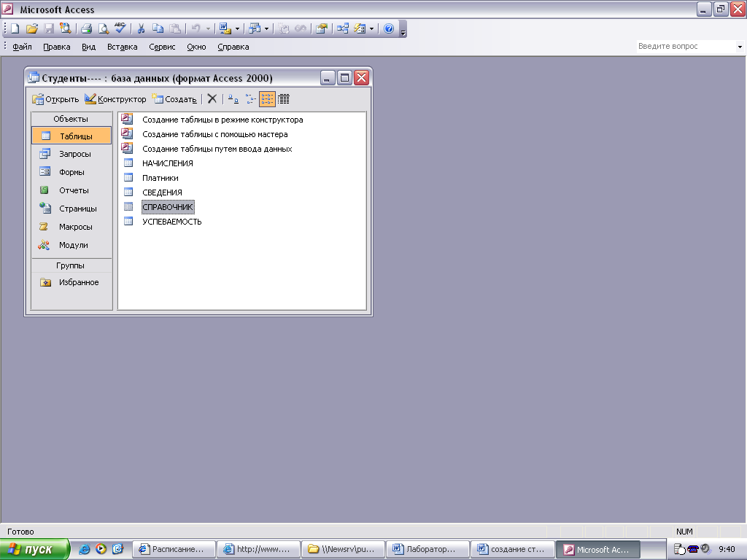Open the Избранное group
This screenshot has width=747, height=560.
pyautogui.click(x=71, y=282)
